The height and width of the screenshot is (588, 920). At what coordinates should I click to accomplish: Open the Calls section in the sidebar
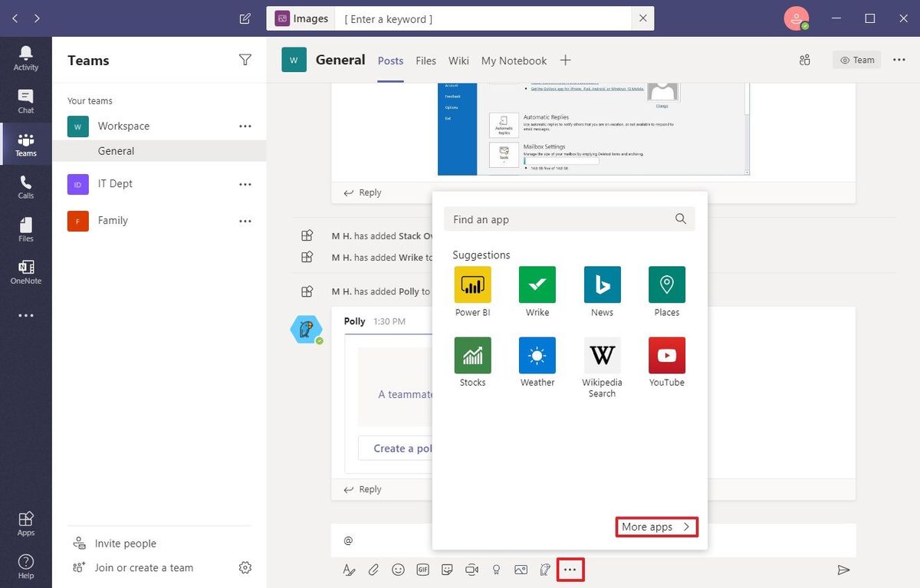(x=26, y=186)
